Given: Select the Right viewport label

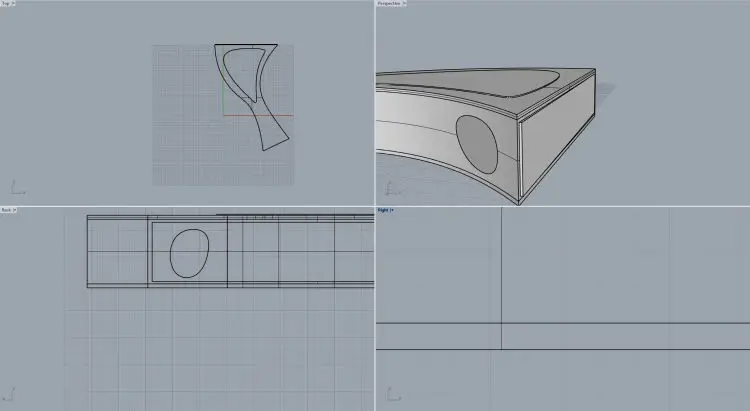Looking at the screenshot, I should 382,210.
